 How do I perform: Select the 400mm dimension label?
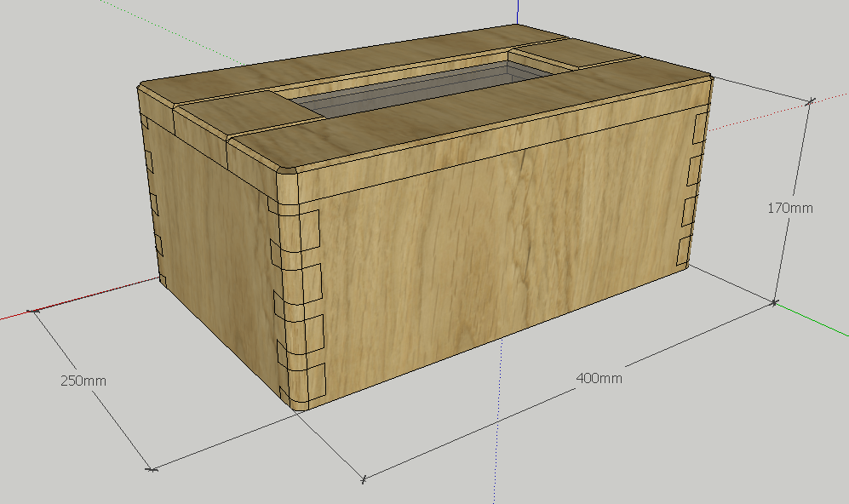(x=599, y=378)
